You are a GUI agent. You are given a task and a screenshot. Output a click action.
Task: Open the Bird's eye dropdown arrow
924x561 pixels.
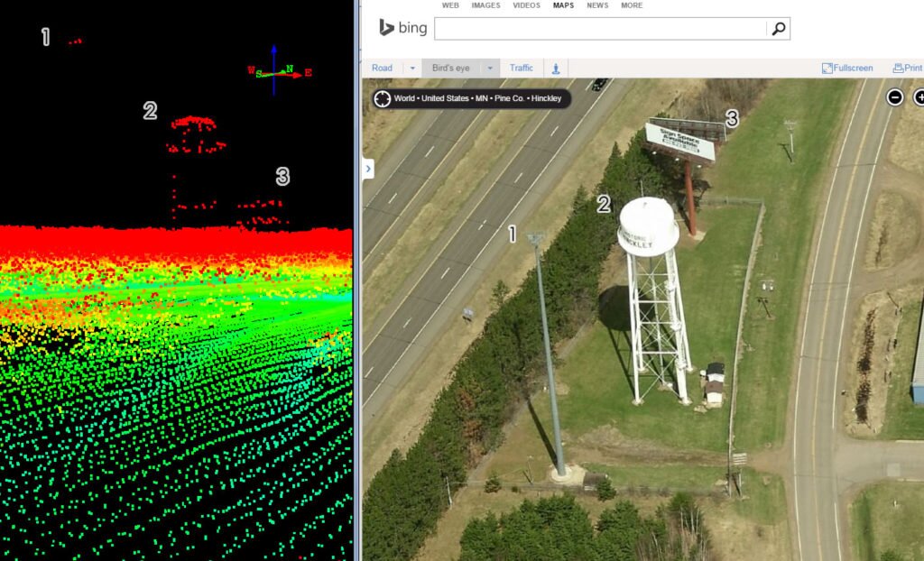tap(490, 69)
